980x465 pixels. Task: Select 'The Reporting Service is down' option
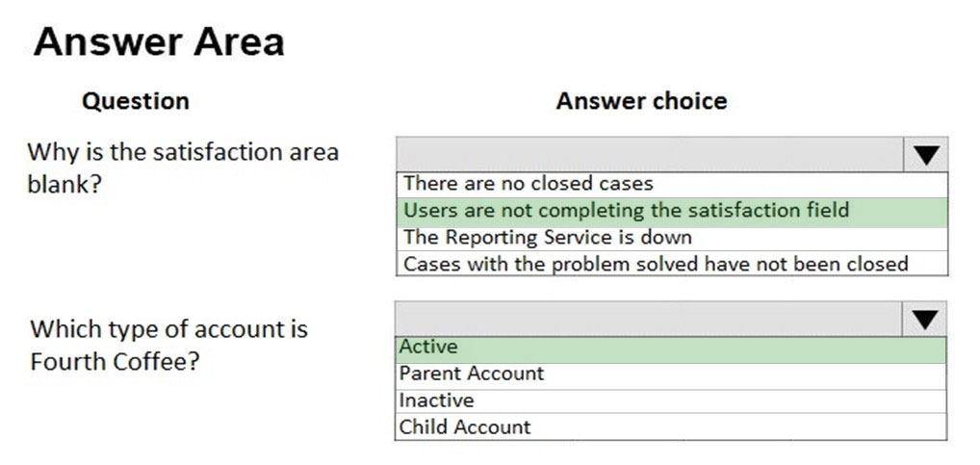[x=672, y=238]
